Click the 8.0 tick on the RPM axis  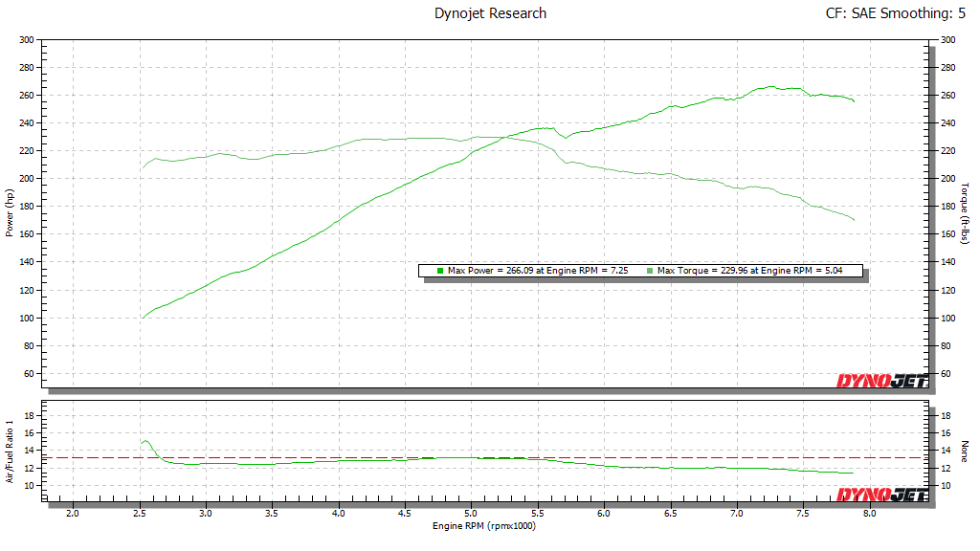click(x=869, y=513)
